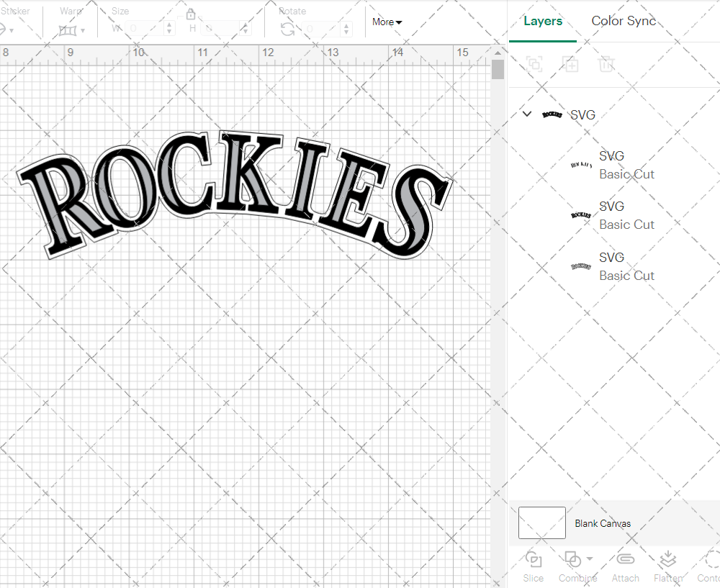Open the More dropdown menu
Image resolution: width=720 pixels, height=588 pixels.
pos(387,22)
